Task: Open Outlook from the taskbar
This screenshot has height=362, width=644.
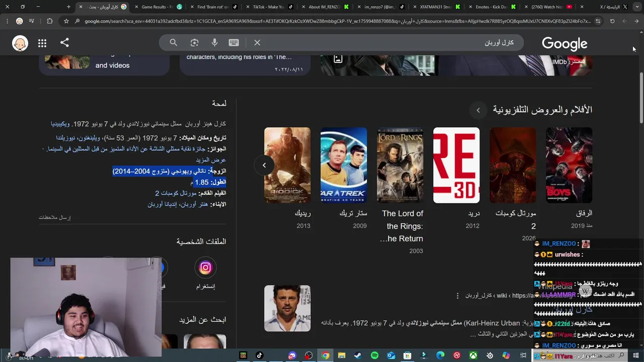Action: [391, 355]
